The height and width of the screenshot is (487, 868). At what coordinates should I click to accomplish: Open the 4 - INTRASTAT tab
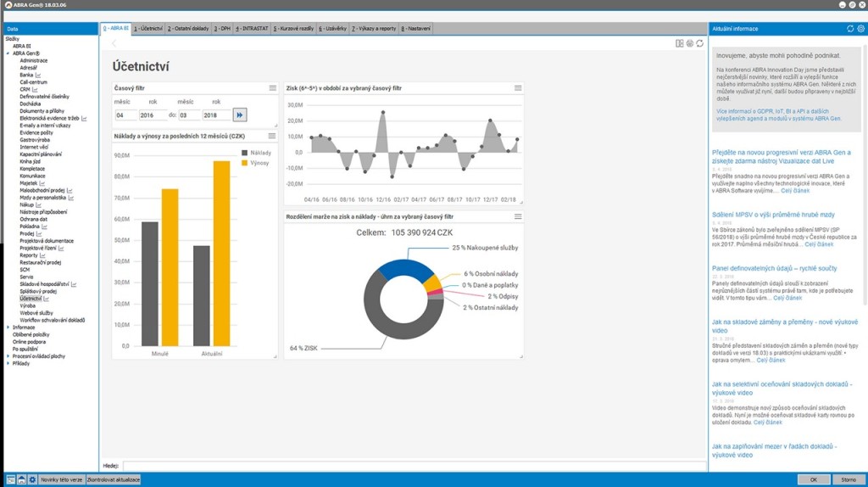point(252,28)
